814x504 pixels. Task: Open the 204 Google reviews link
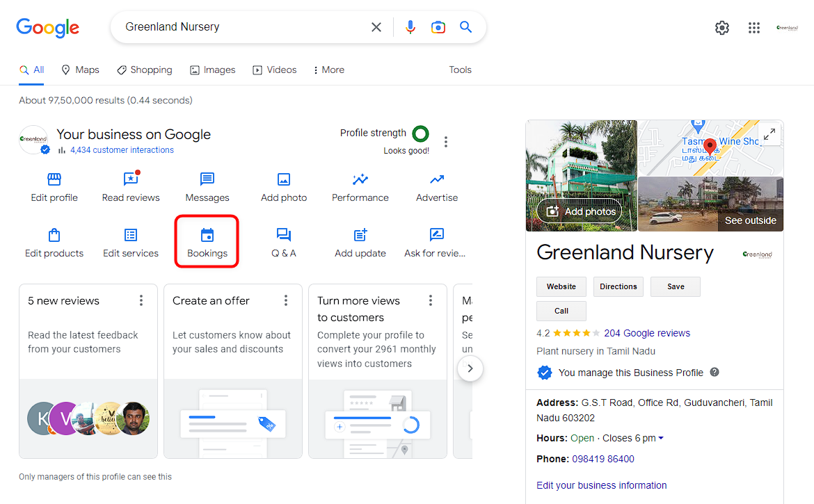point(647,333)
